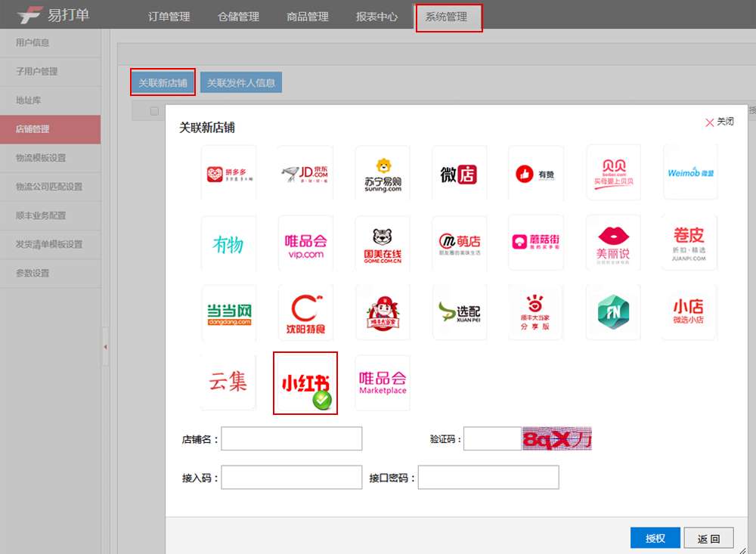Open 发货清单模板设置 in sidebar

[x=50, y=244]
